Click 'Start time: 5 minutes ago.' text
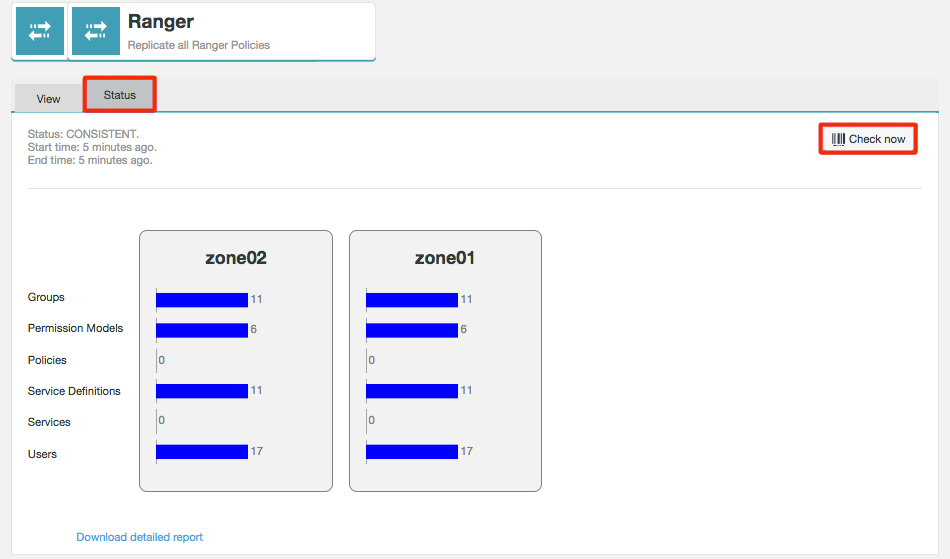950x559 pixels. pyautogui.click(x=92, y=147)
